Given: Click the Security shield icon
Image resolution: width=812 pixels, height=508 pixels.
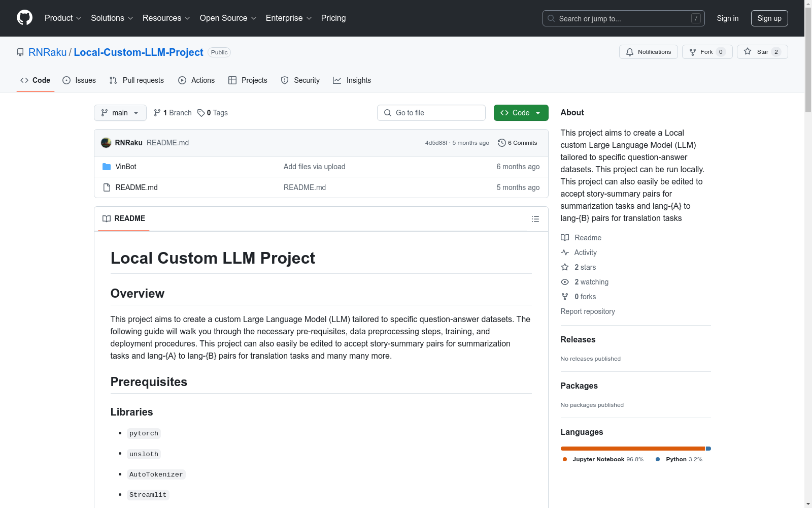Looking at the screenshot, I should (285, 80).
